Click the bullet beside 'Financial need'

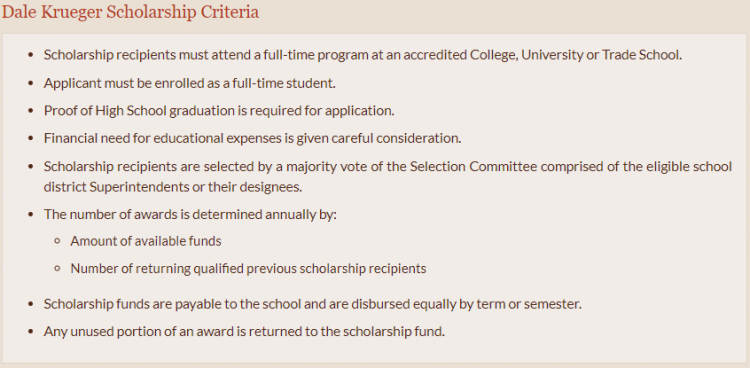coord(31,138)
